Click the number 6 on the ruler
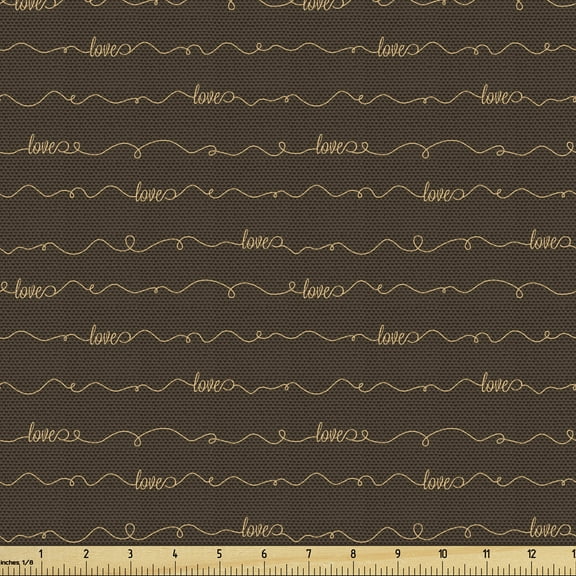This screenshot has width=576, height=576. [x=264, y=554]
